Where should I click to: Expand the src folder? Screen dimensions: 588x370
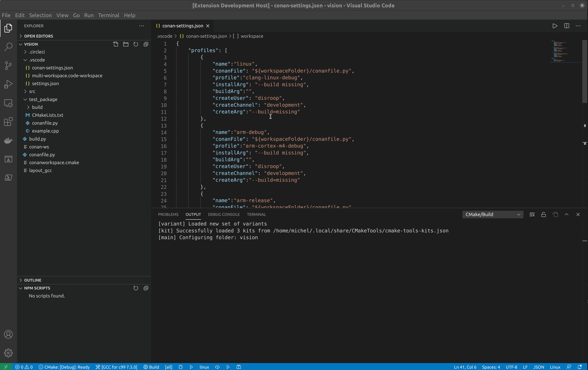click(32, 91)
